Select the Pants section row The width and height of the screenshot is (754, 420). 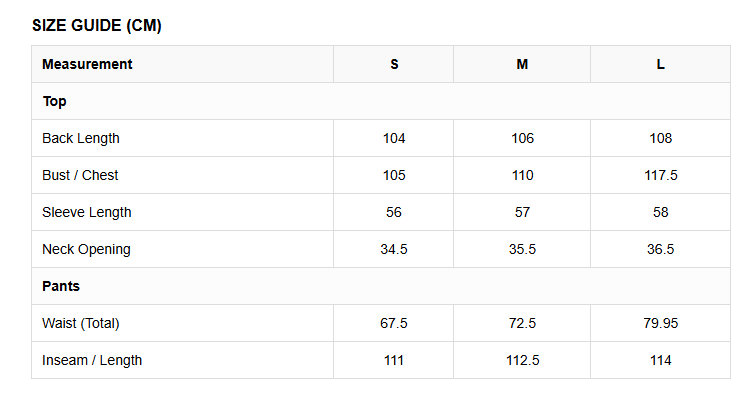381,286
